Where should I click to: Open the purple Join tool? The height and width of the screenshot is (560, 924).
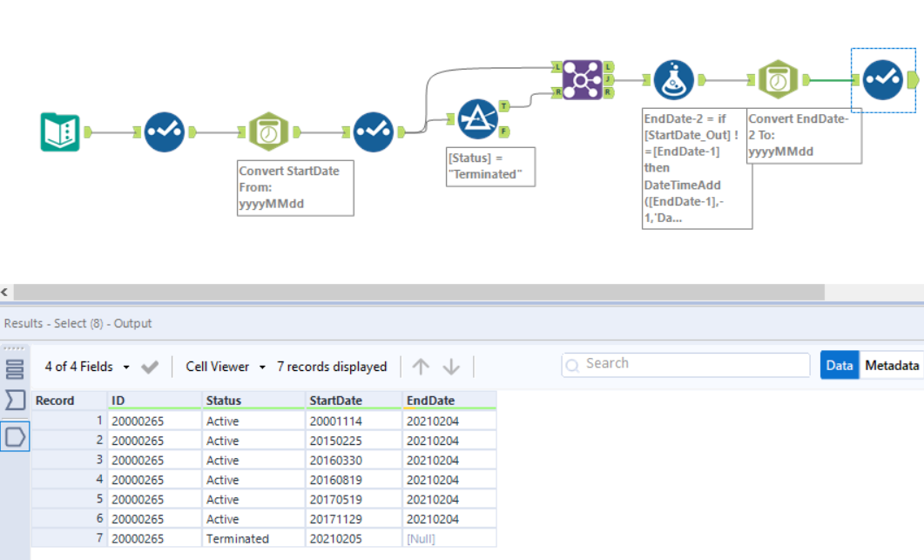click(581, 79)
